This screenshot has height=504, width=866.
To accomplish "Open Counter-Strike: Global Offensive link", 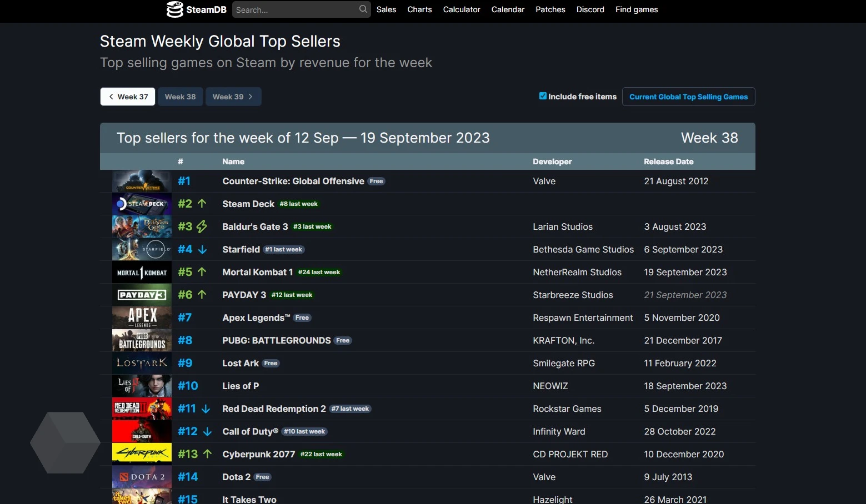I will [293, 181].
